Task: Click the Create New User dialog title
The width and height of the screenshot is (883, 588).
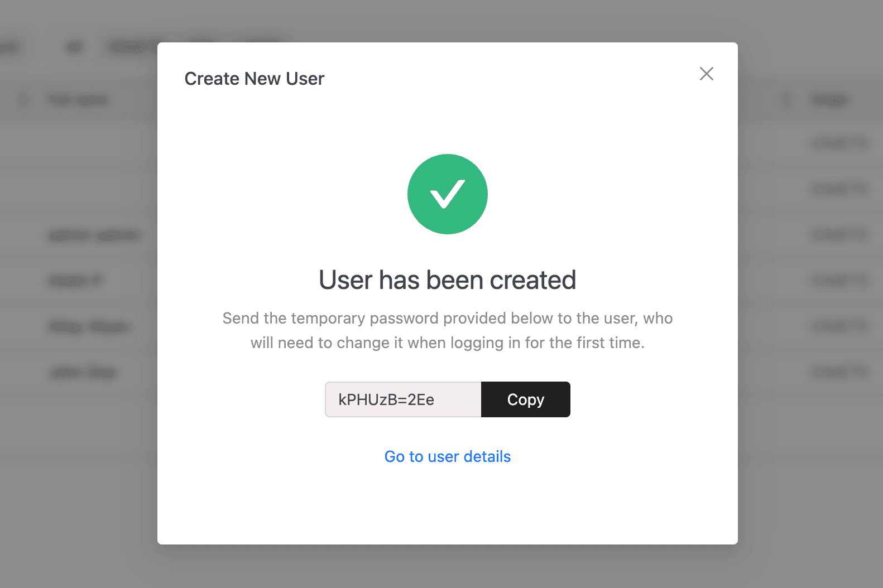Action: click(x=254, y=79)
